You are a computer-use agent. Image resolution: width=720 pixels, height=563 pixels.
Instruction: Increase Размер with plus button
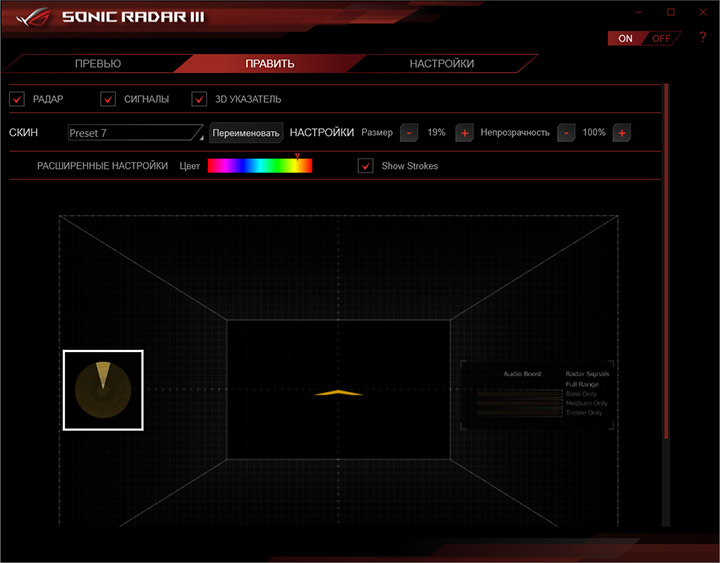464,133
